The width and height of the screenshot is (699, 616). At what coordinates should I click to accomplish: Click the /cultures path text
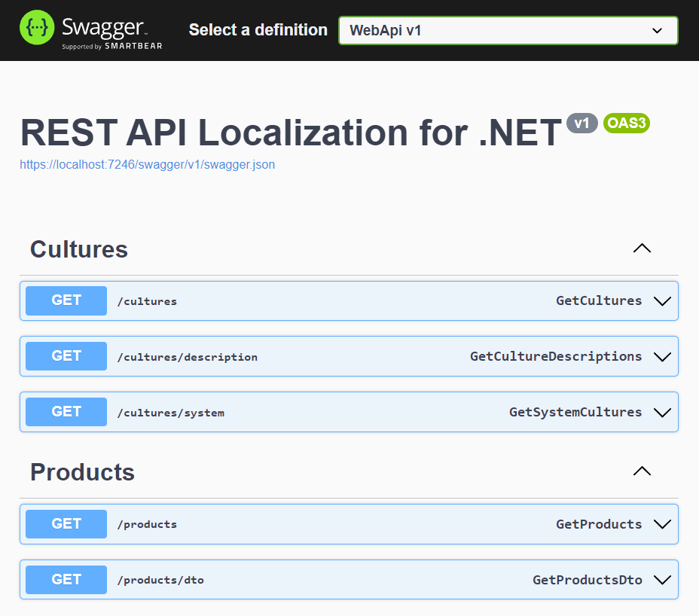(147, 301)
